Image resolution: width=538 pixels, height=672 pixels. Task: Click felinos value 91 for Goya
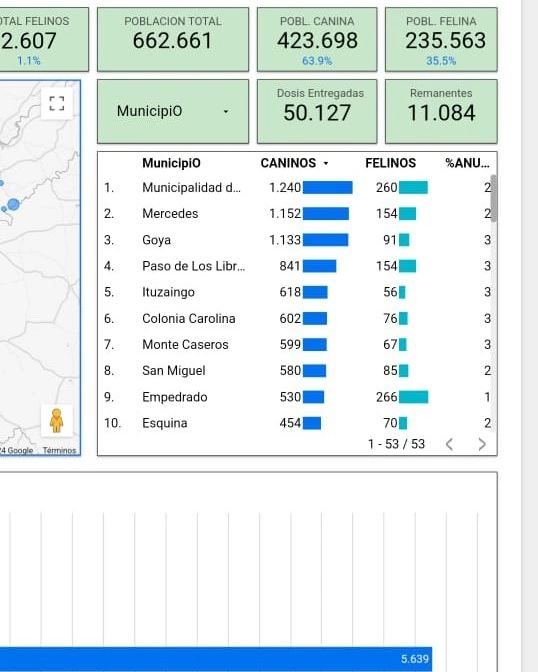coord(390,240)
